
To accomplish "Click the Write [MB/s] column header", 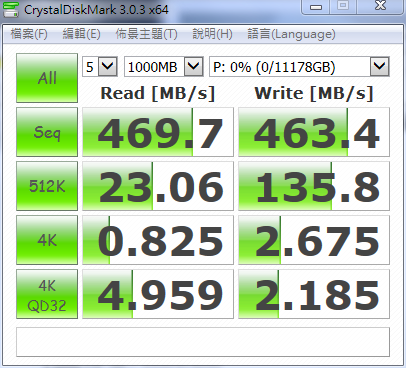I will (314, 93).
